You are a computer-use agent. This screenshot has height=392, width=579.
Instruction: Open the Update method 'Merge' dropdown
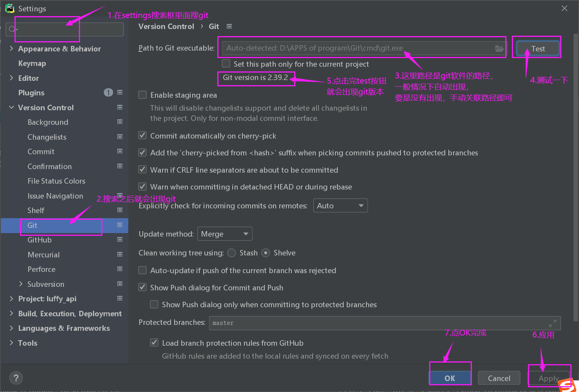225,234
